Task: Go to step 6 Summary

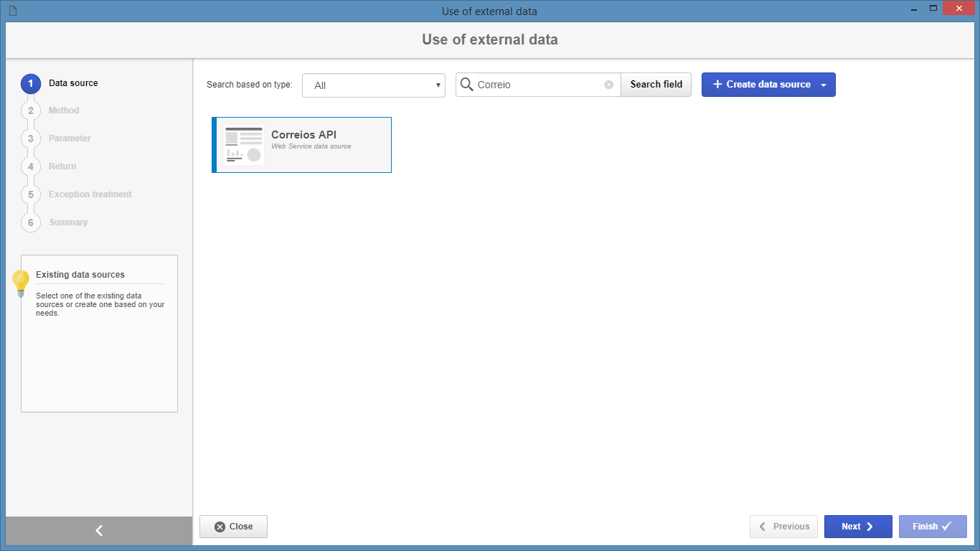Action: (x=55, y=222)
